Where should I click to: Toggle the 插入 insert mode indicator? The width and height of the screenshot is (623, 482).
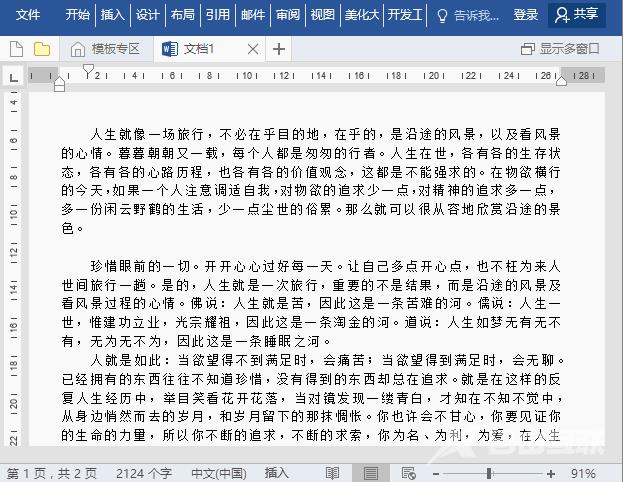pyautogui.click(x=277, y=473)
